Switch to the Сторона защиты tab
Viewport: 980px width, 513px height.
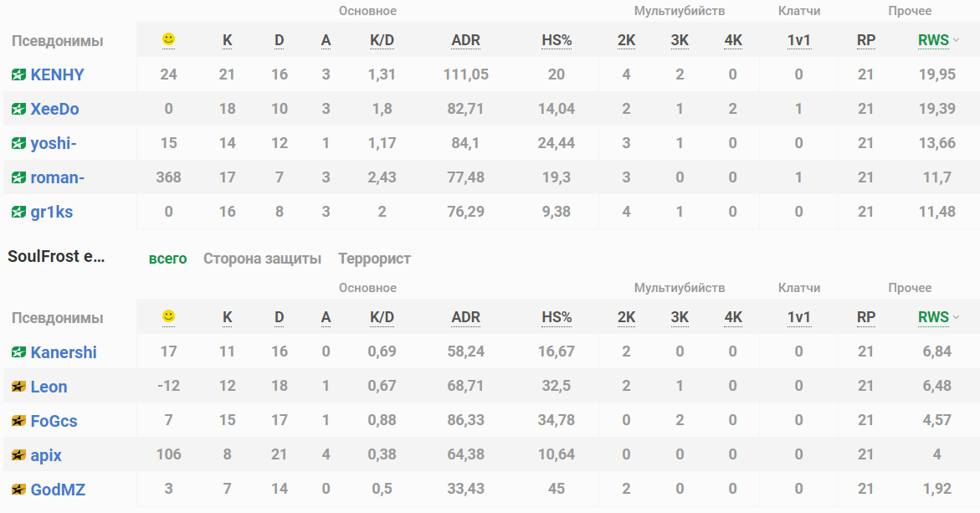[x=262, y=259]
